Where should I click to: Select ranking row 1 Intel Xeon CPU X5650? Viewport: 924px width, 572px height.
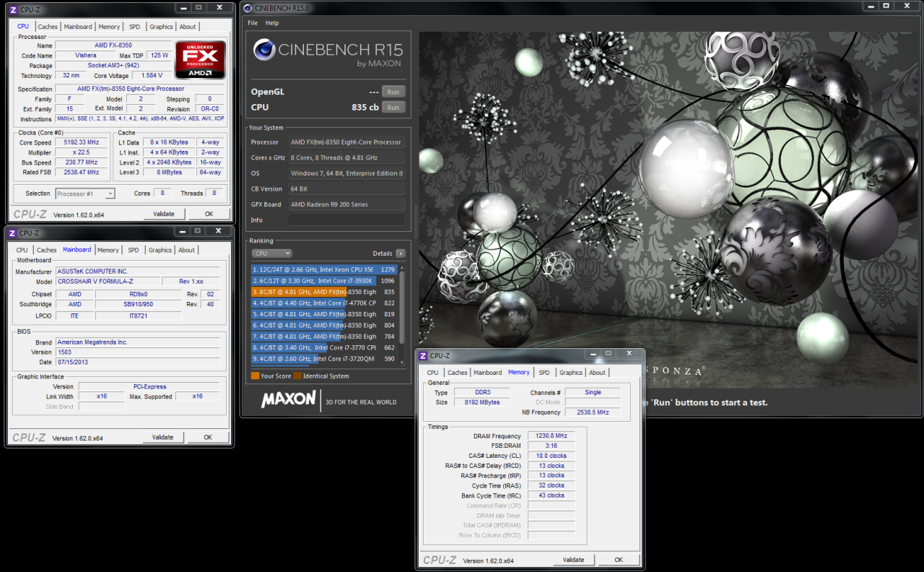[x=324, y=269]
